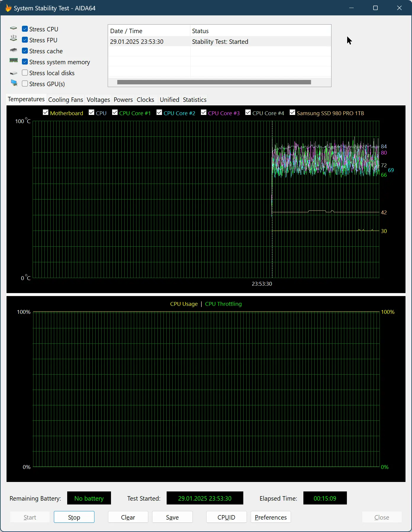Click the 123 icon beside Stress FPU
412x532 pixels.
[x=14, y=38]
